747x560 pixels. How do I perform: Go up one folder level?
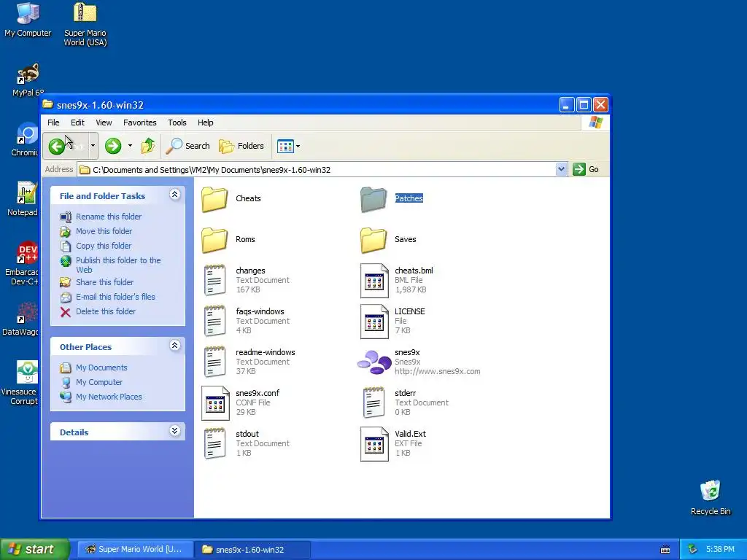click(x=147, y=146)
